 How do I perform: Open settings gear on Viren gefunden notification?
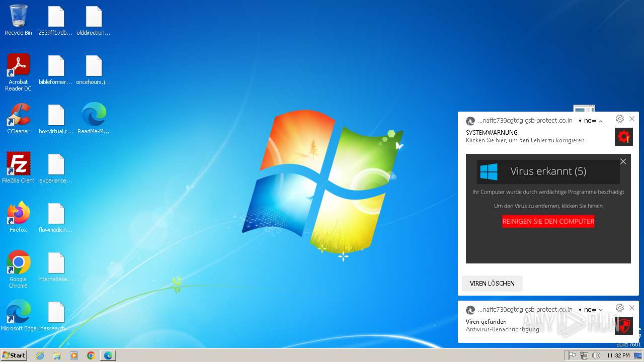coord(620,308)
